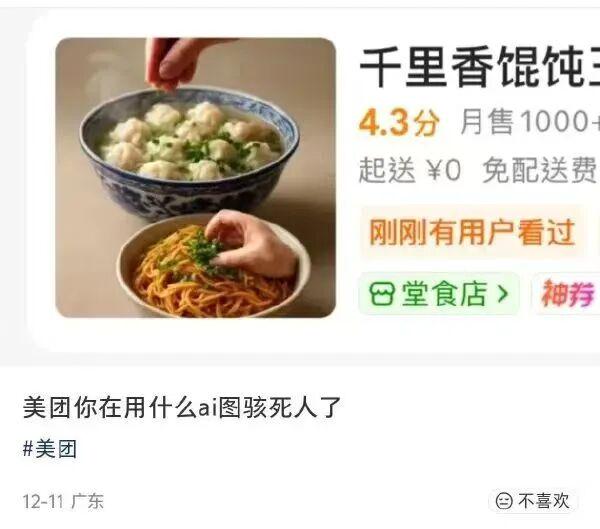The height and width of the screenshot is (529, 600).
Task: Click the 4.3分 rating score
Action: (399, 122)
